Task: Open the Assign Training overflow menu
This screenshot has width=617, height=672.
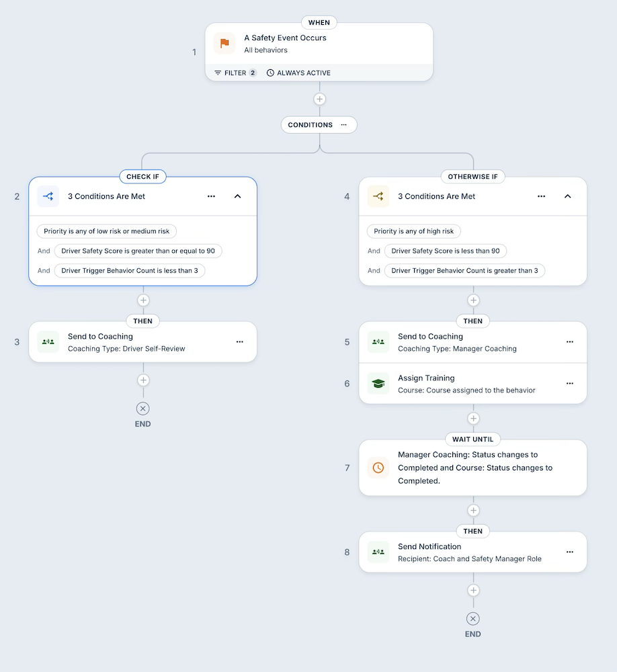Action: point(569,383)
